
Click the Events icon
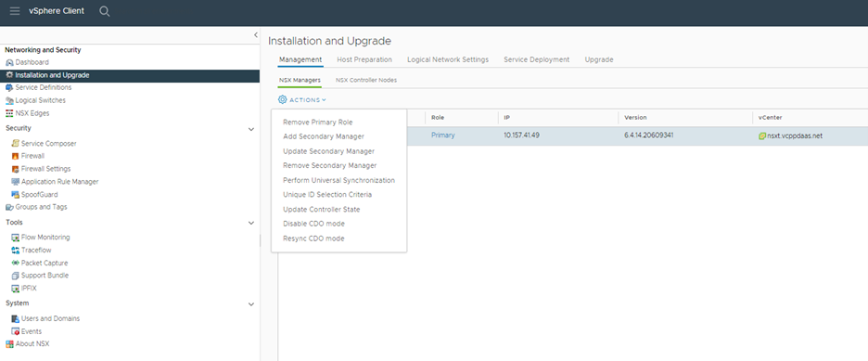pyautogui.click(x=16, y=331)
